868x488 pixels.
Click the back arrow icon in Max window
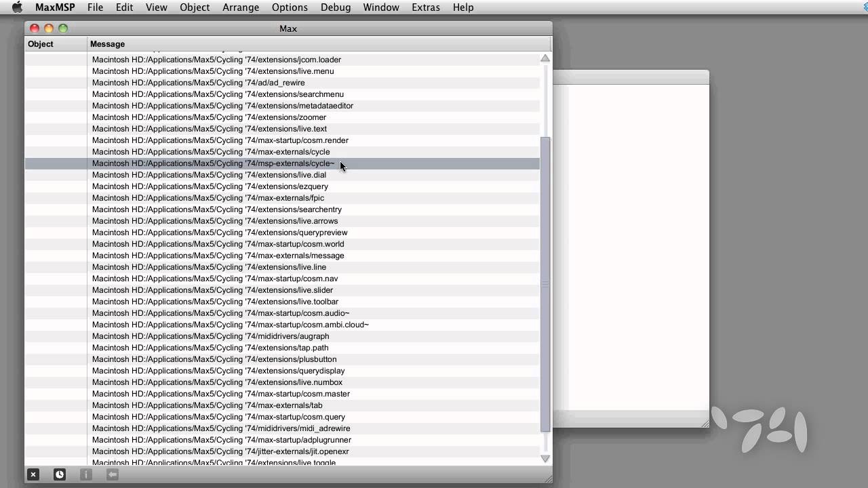(x=113, y=474)
